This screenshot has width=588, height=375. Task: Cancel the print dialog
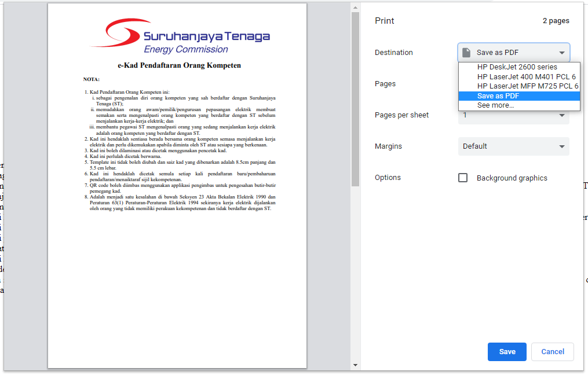[553, 352]
